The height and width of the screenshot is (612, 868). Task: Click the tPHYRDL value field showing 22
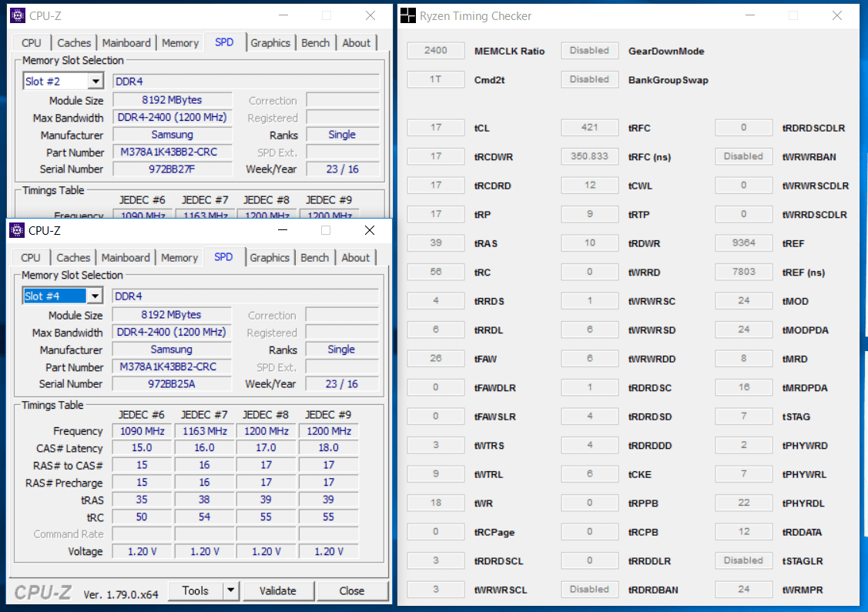coord(743,503)
